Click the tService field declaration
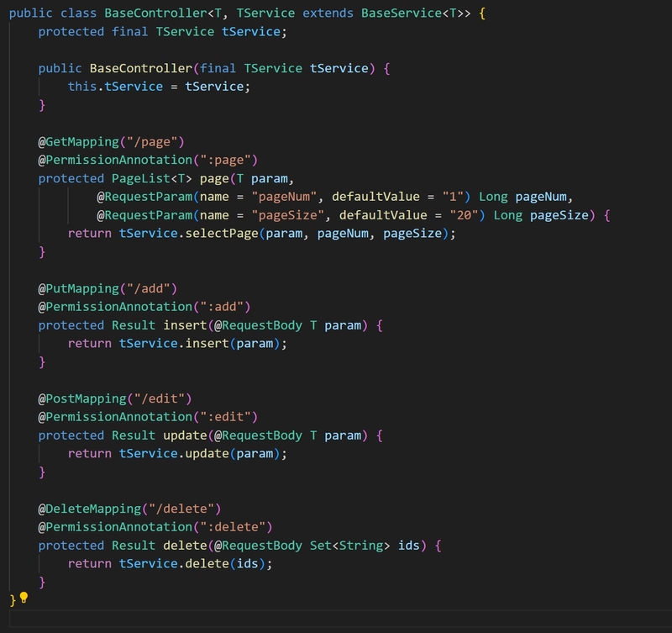This screenshot has width=672, height=633. point(162,32)
